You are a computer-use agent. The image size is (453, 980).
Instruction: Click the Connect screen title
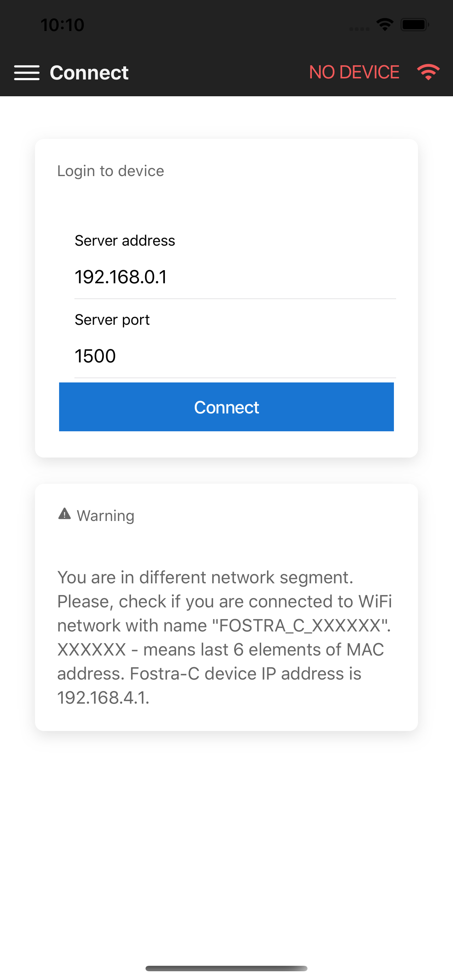[89, 72]
